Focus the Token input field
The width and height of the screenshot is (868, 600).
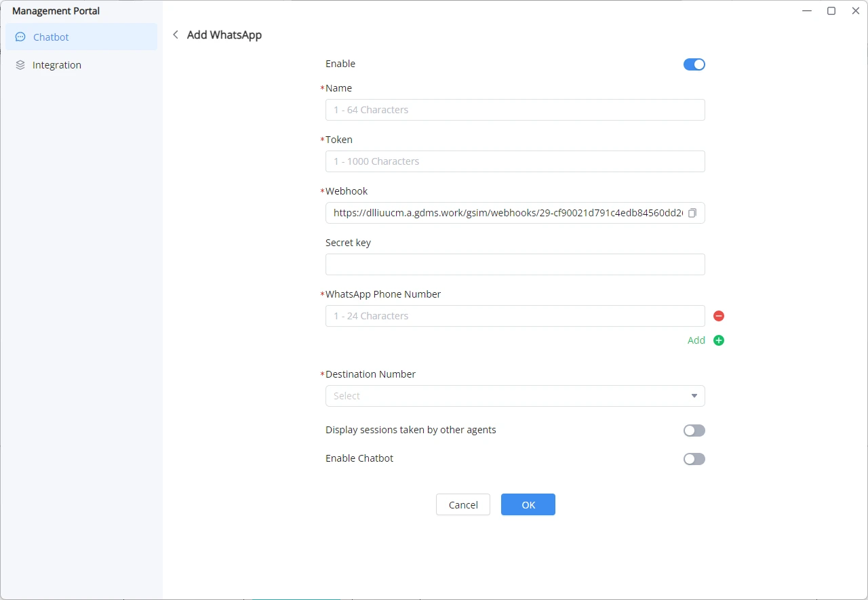point(515,161)
